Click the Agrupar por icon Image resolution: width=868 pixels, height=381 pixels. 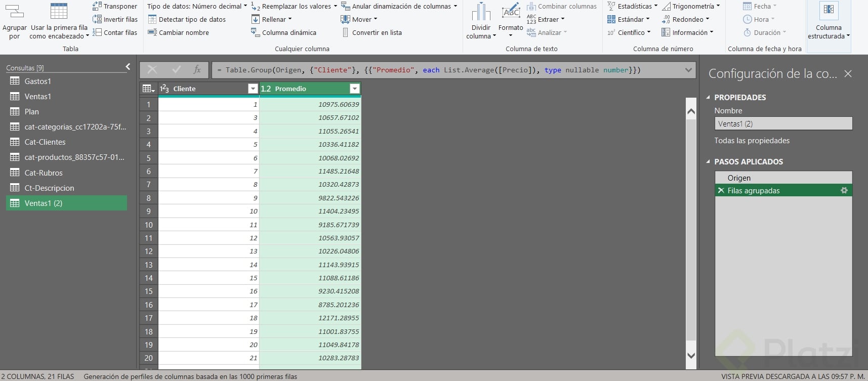click(14, 12)
